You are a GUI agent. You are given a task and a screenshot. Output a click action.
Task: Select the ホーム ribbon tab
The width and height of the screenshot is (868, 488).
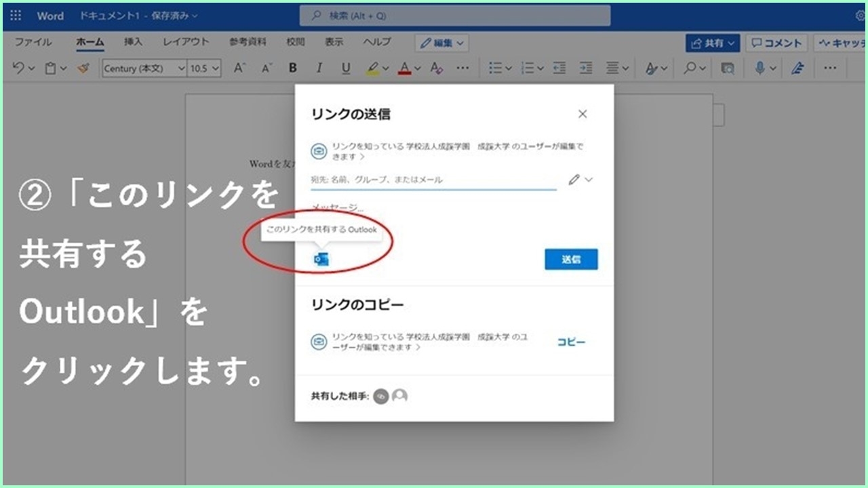click(x=90, y=42)
